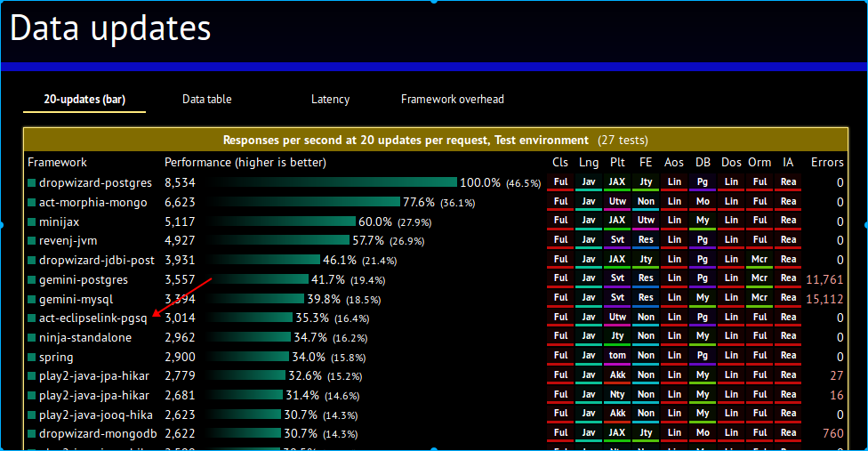Click the Utw front-end tag in minijax row
Screen dimensions: 868x451
pos(646,221)
